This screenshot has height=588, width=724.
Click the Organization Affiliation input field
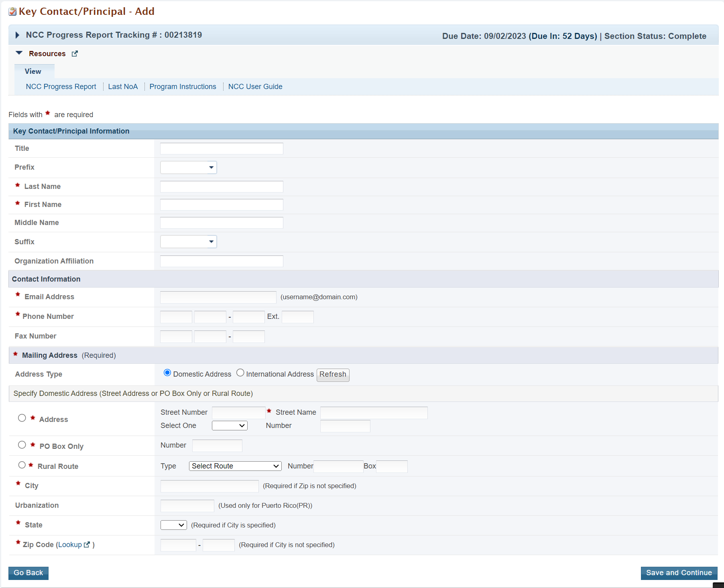click(222, 262)
